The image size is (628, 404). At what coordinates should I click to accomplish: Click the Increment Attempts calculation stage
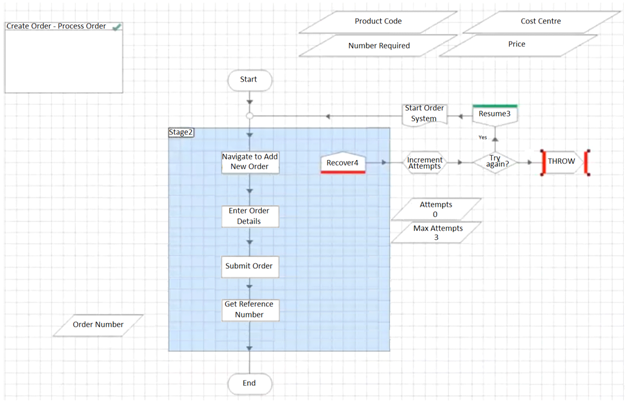coord(424,162)
